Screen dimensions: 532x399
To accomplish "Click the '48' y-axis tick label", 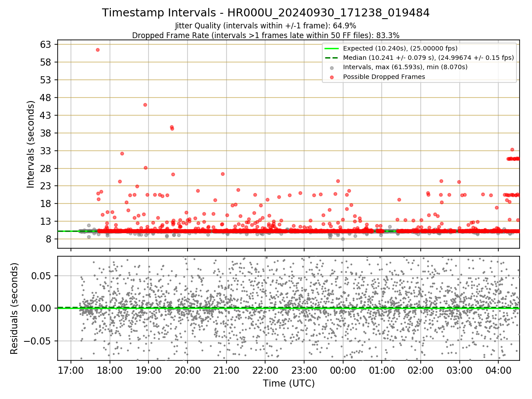I will (x=46, y=98).
